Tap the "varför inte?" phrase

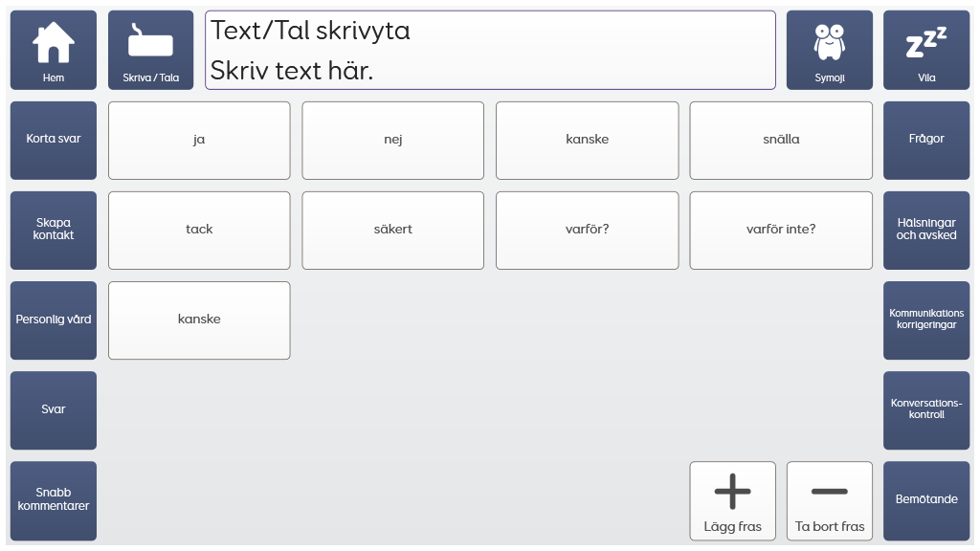coord(781,230)
